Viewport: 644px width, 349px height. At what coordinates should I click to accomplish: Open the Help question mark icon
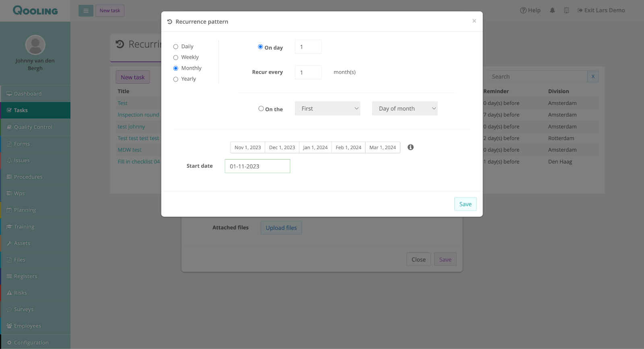point(523,10)
